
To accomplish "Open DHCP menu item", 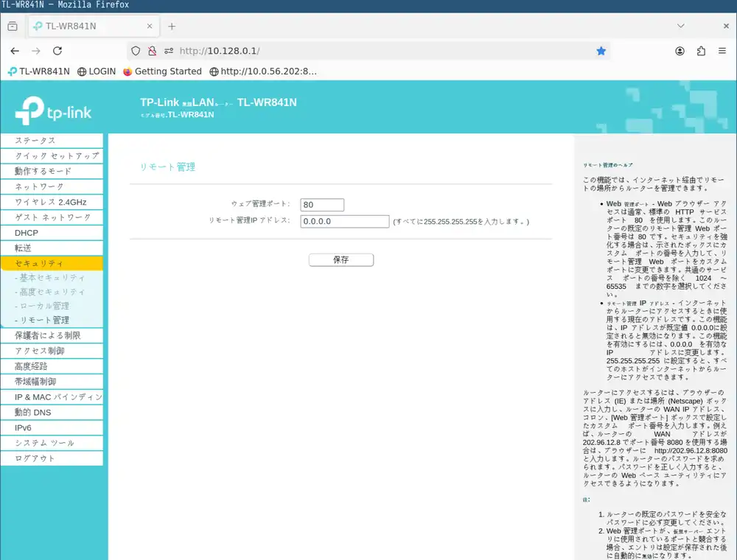I will [52, 233].
